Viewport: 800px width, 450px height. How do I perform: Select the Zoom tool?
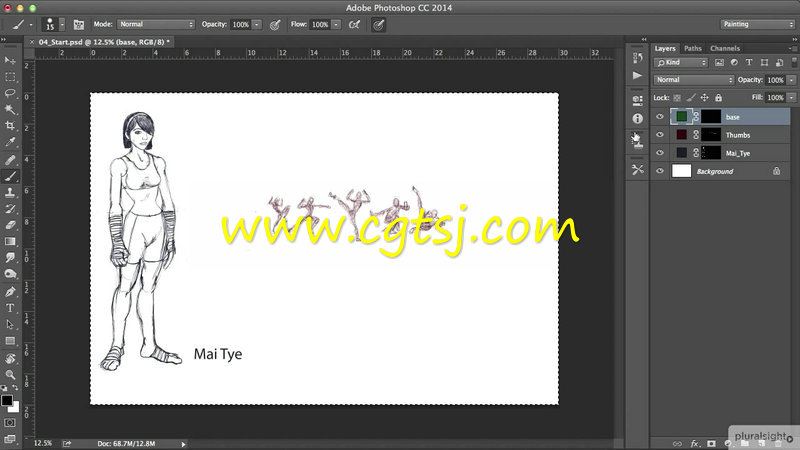point(10,375)
